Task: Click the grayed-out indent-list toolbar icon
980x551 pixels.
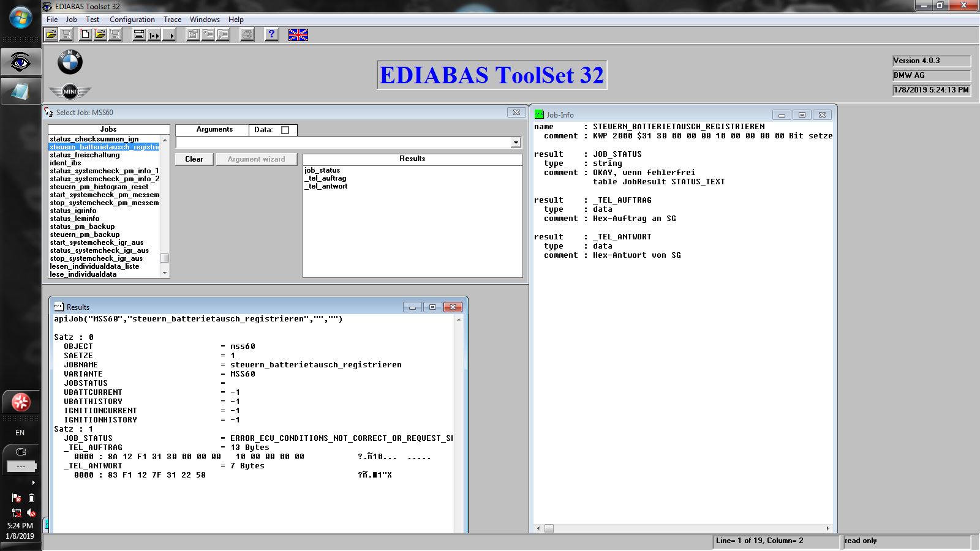Action: 208,35
